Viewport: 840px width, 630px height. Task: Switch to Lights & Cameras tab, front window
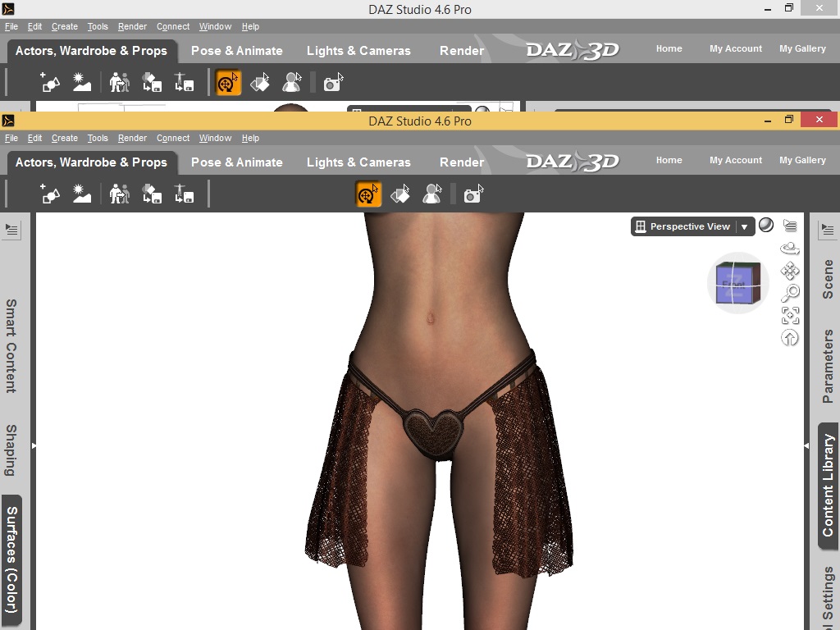click(358, 162)
